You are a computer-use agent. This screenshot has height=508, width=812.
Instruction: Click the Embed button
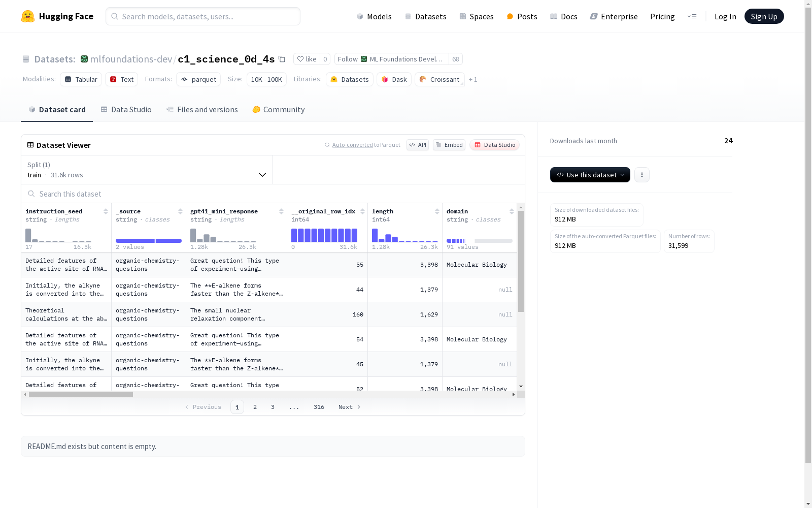[x=449, y=145]
